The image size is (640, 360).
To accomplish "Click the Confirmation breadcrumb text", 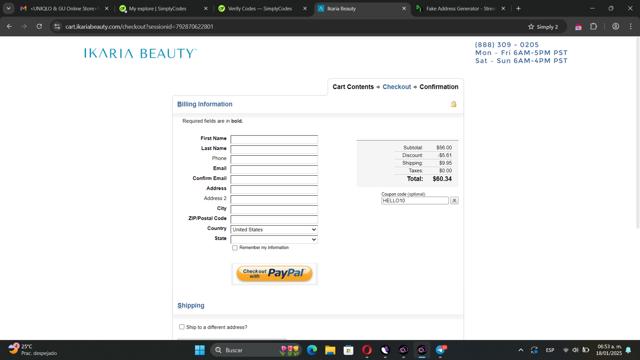I will pos(439,87).
